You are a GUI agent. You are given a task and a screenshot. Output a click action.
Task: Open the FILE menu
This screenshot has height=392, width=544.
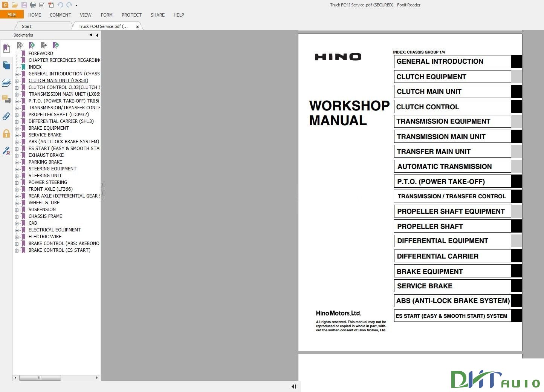click(x=12, y=14)
